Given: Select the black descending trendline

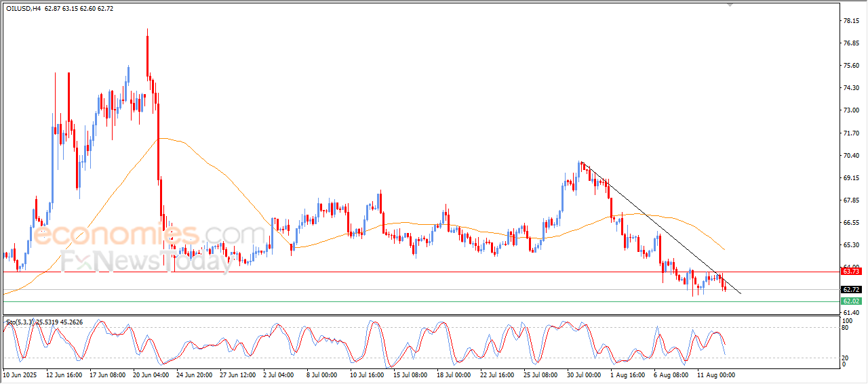Looking at the screenshot, I should (x=661, y=228).
